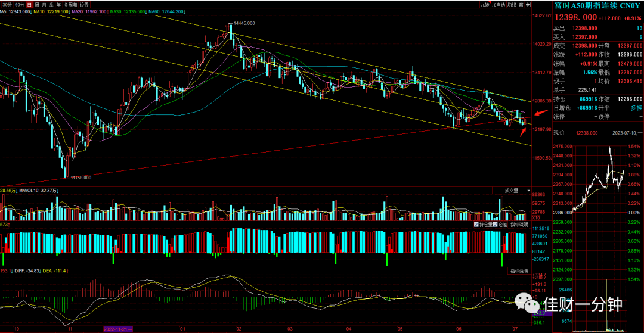
Task: Click the 多换 trade type label
Action: pos(636,108)
